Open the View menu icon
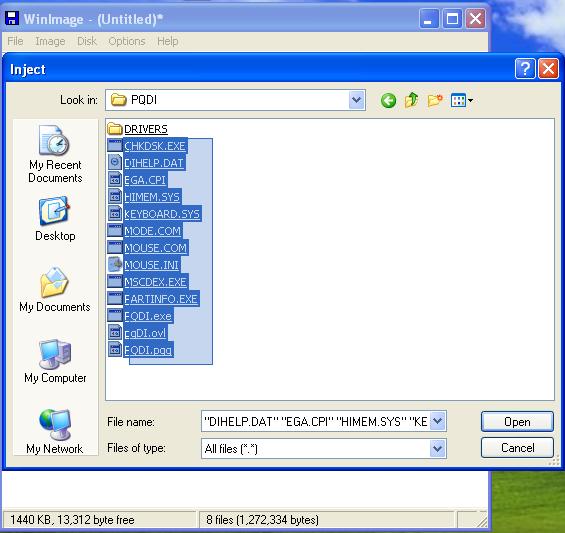This screenshot has width=565, height=533. pos(462,100)
